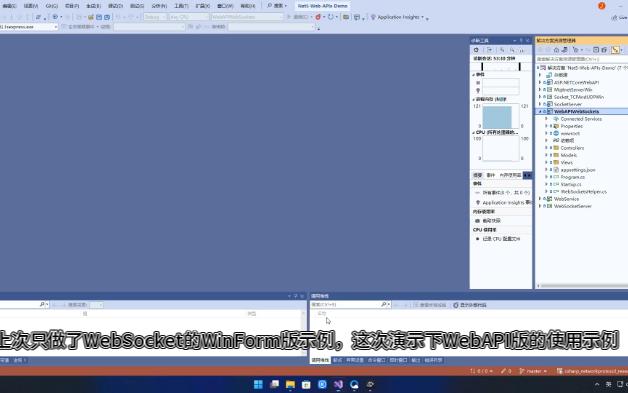
Task: Expand the Controllers folder node
Action: click(x=546, y=148)
